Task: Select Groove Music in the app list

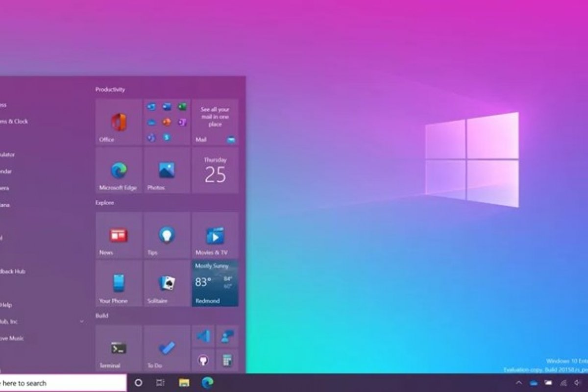Action: (15, 338)
